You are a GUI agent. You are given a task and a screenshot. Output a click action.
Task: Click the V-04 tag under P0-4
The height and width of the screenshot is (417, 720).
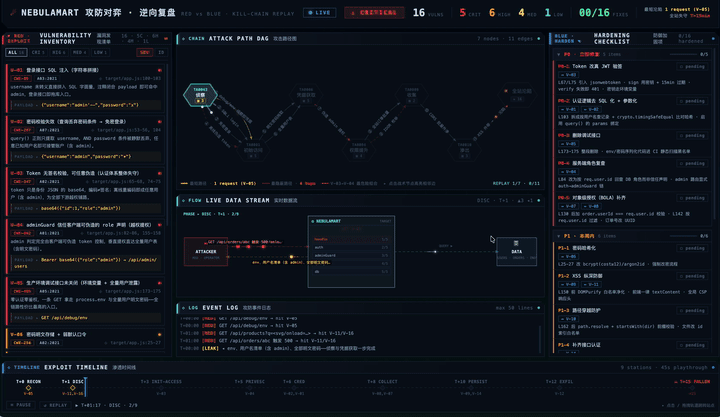pos(568,171)
